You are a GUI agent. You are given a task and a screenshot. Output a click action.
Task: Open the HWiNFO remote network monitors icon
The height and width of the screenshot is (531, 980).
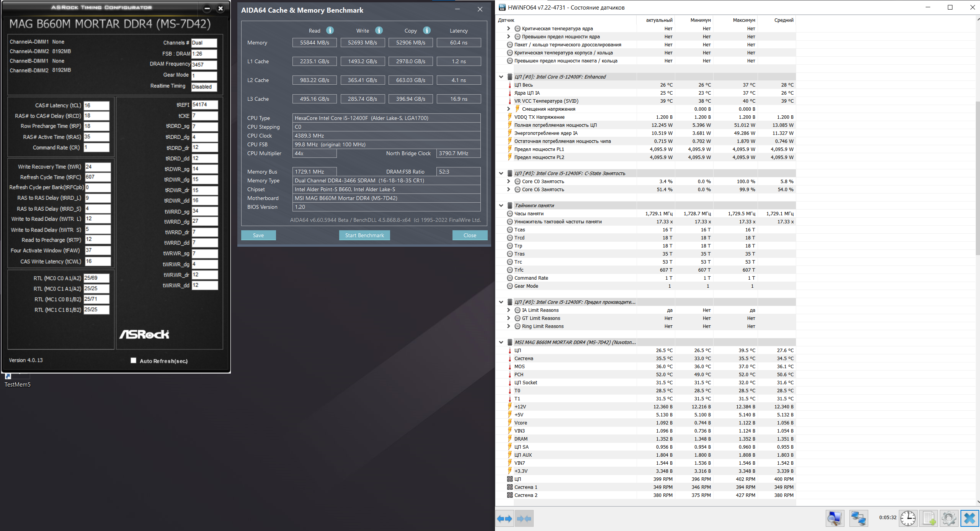(858, 519)
